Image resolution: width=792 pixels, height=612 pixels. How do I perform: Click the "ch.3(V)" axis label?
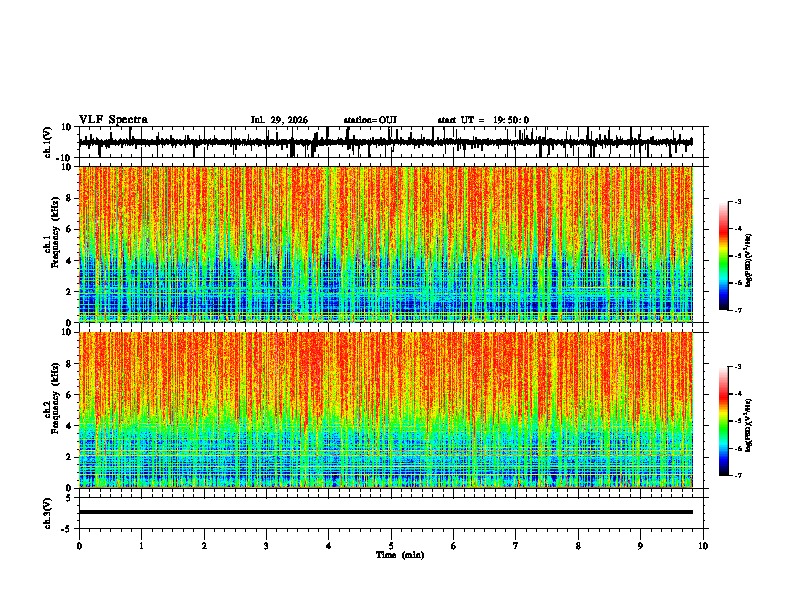coord(48,513)
